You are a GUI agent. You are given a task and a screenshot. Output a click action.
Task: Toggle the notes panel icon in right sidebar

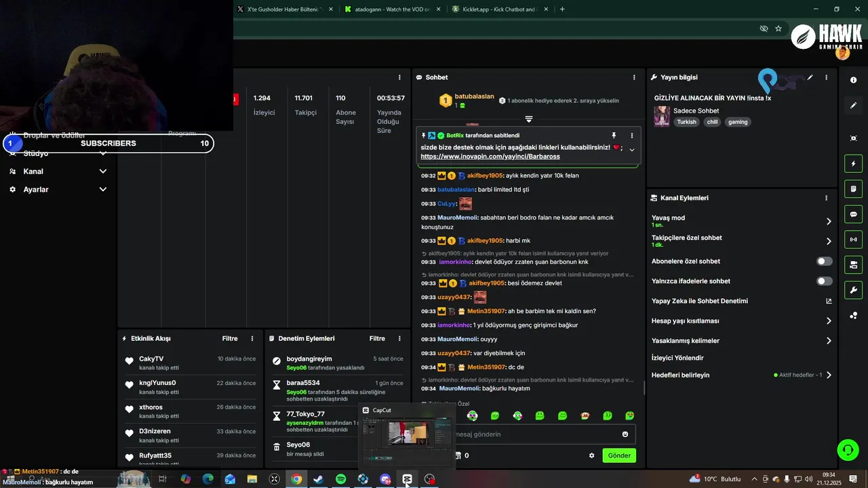tap(853, 188)
